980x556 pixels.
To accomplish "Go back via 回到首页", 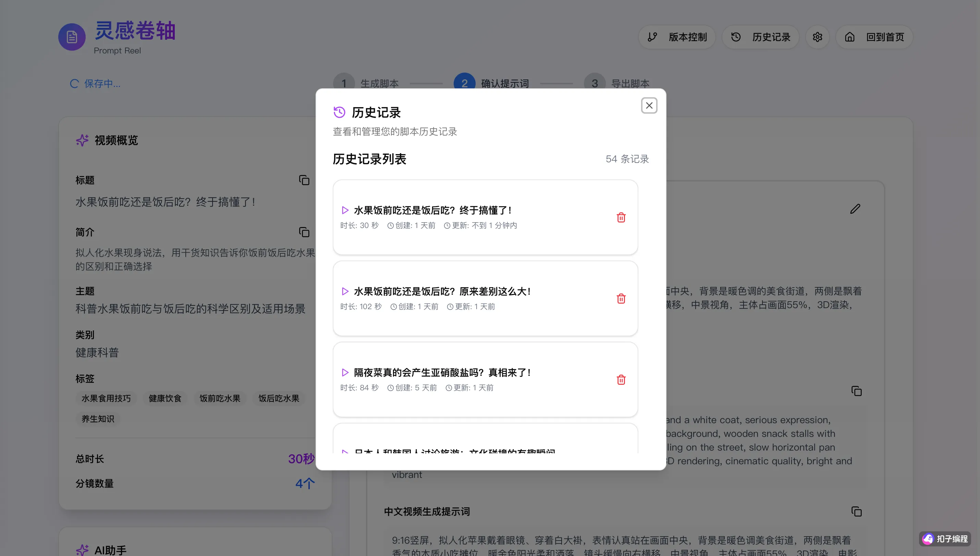I will click(874, 37).
